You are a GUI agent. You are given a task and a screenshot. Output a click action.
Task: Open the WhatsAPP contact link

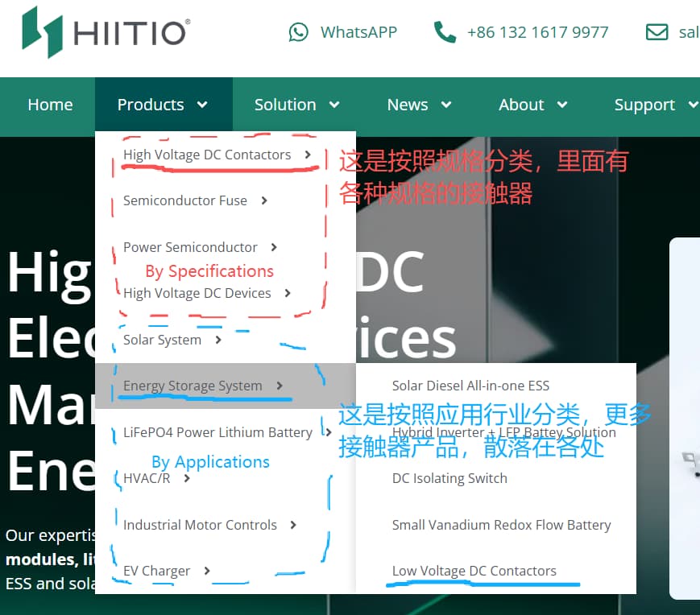(x=358, y=32)
